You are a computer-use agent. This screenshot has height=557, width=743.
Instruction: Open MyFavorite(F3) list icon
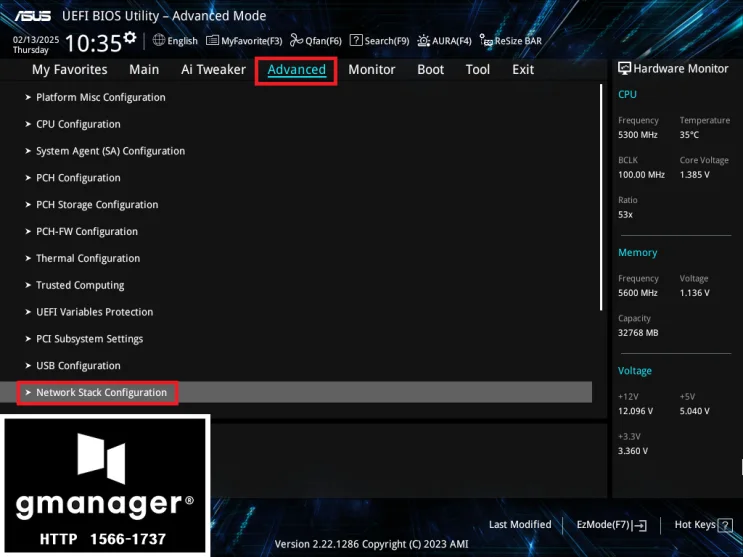[212, 40]
